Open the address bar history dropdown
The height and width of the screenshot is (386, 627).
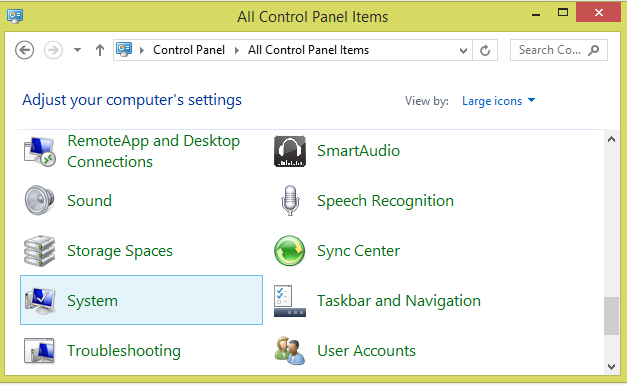click(x=463, y=50)
